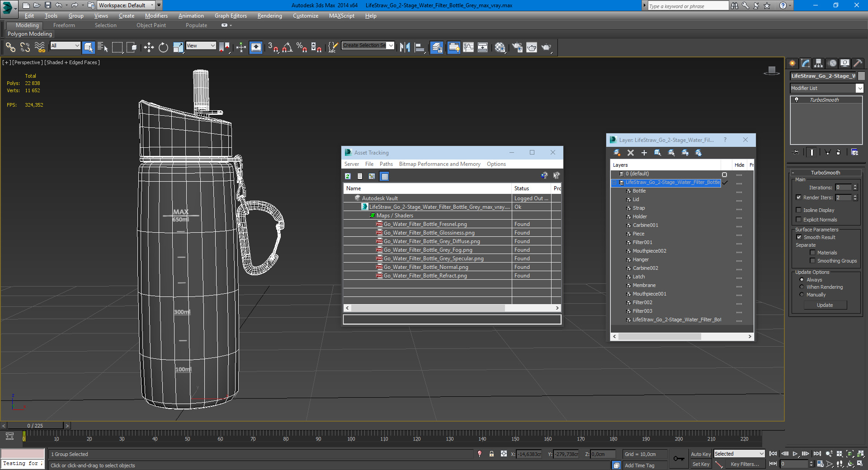Click the Set Key button
This screenshot has width=868, height=470.
[701, 464]
